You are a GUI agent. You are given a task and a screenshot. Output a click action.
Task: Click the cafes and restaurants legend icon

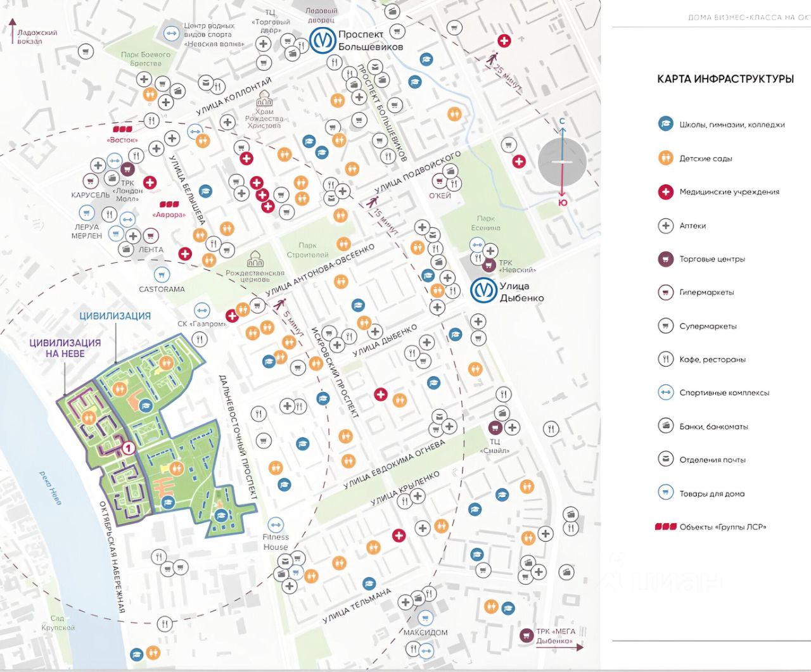665,359
